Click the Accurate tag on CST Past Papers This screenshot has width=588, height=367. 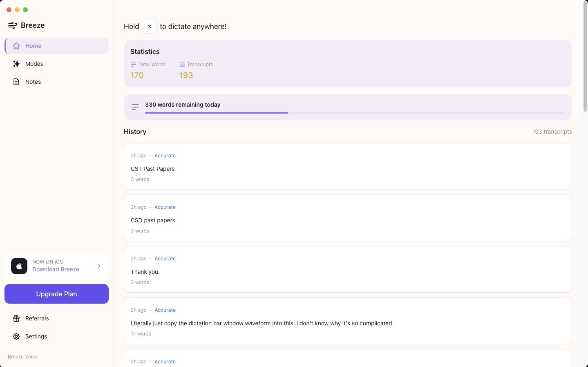click(x=165, y=156)
